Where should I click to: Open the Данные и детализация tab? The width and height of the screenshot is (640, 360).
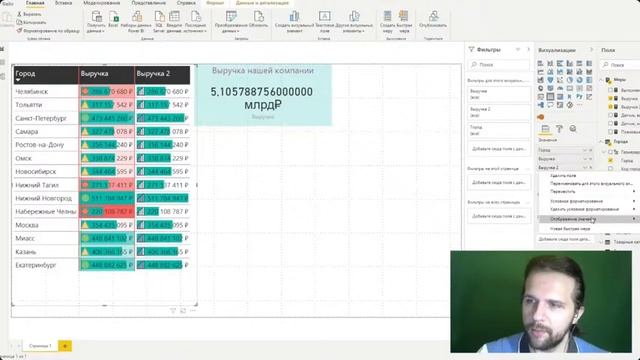coord(262,3)
